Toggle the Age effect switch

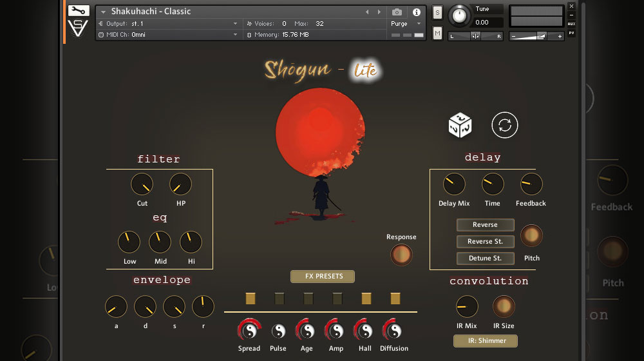(x=308, y=298)
